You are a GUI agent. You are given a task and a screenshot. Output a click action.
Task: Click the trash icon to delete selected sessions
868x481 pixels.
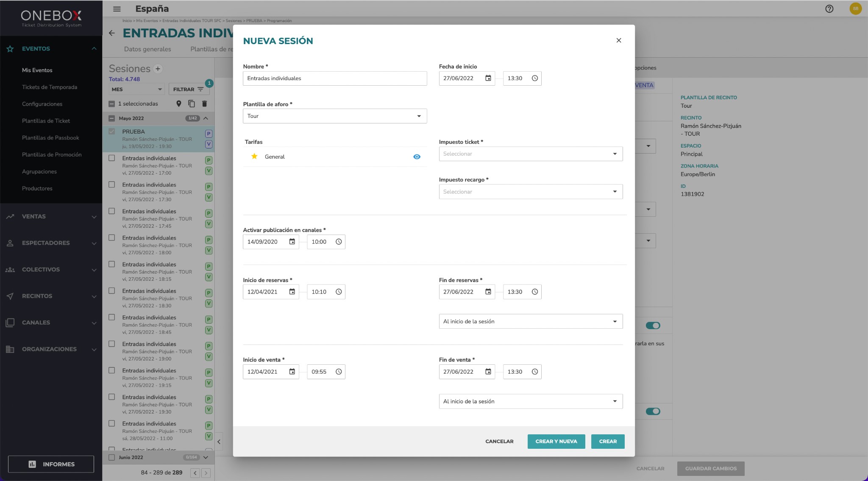coord(204,103)
